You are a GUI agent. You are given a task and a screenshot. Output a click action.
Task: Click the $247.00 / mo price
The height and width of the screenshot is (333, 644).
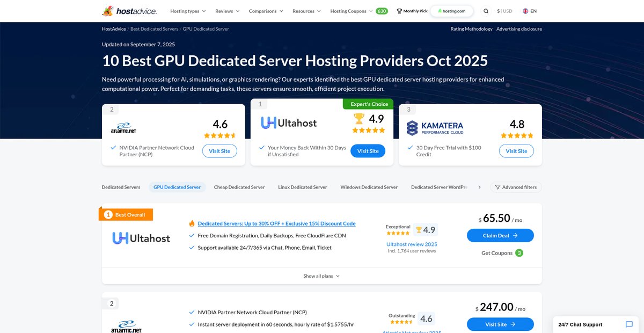[500, 307]
